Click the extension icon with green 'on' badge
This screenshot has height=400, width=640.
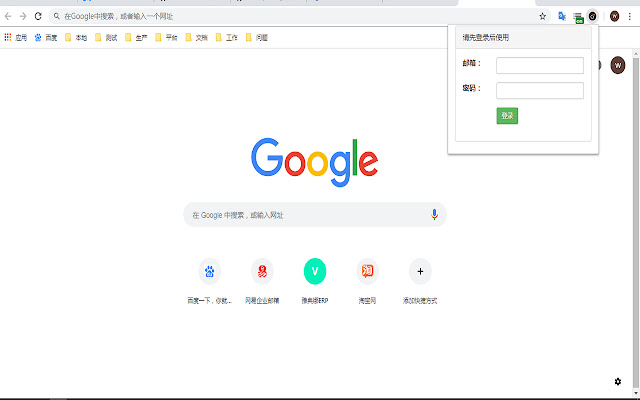(x=578, y=17)
